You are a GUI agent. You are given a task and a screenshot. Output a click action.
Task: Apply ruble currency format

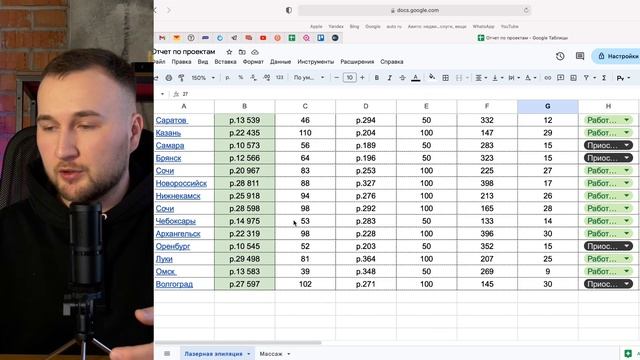227,78
